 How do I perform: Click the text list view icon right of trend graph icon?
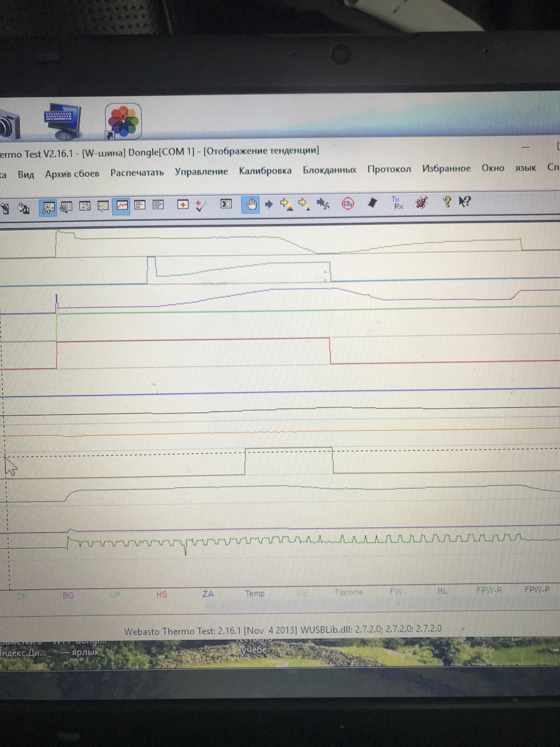pos(140,205)
